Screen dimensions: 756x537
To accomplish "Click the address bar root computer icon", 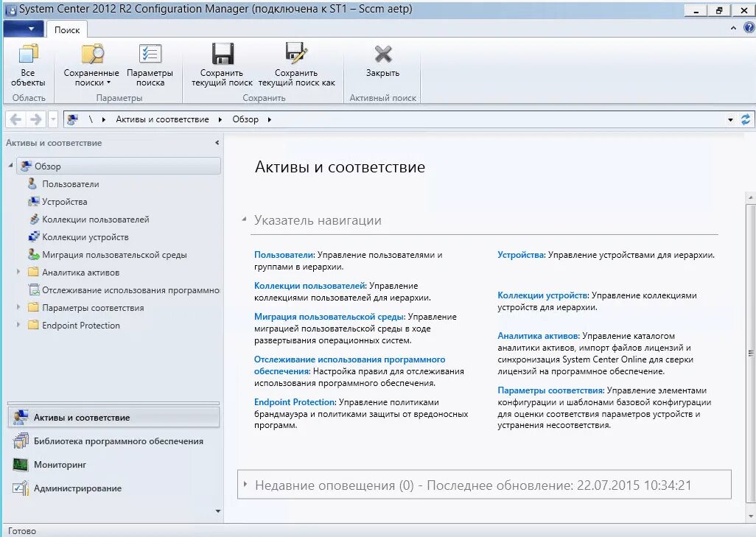I will [x=72, y=119].
